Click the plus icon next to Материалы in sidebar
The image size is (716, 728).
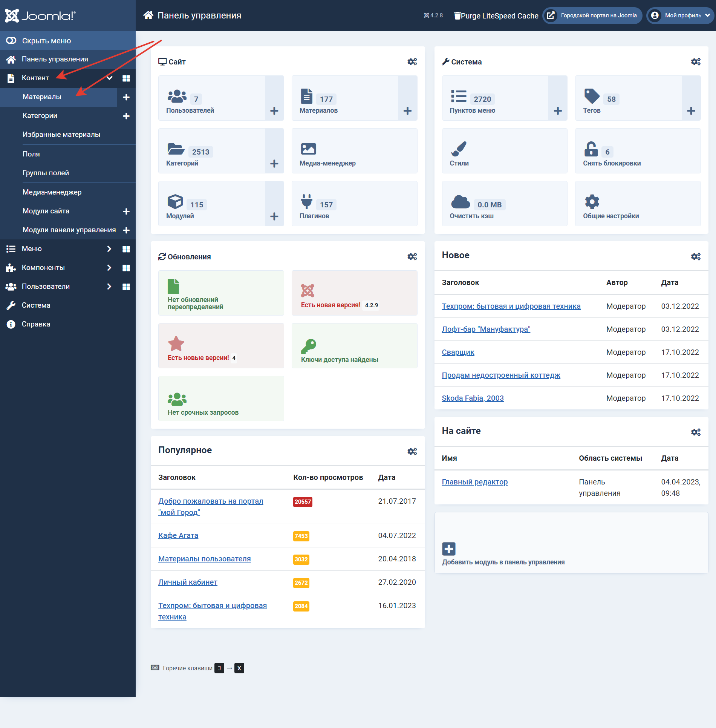pyautogui.click(x=126, y=97)
